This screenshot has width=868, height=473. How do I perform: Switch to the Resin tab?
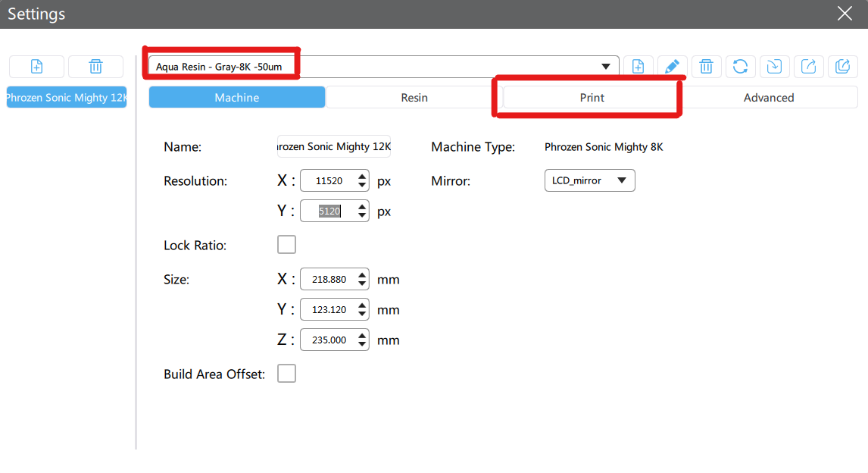click(414, 98)
